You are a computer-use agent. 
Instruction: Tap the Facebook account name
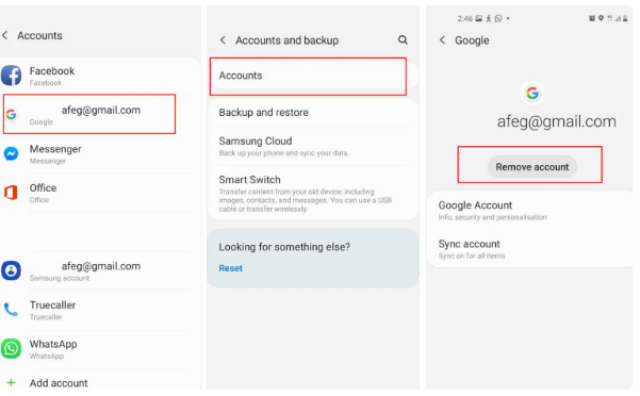pyautogui.click(x=52, y=71)
